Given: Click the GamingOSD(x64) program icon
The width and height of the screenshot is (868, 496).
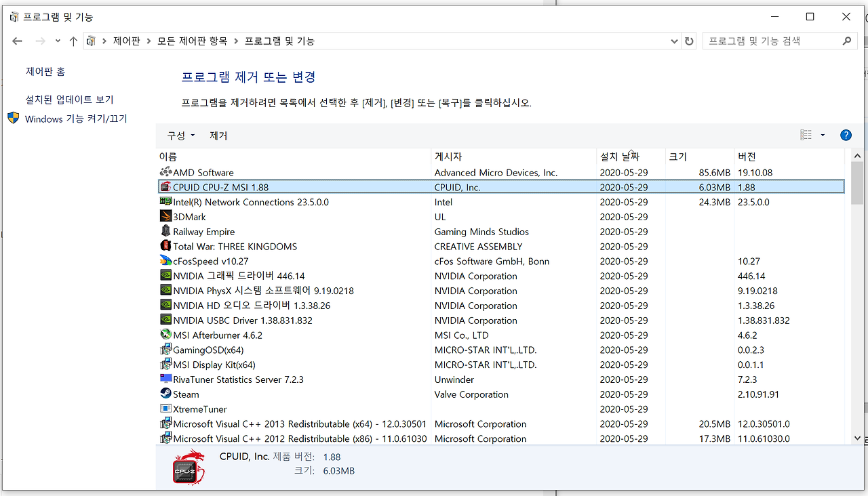Looking at the screenshot, I should [165, 350].
